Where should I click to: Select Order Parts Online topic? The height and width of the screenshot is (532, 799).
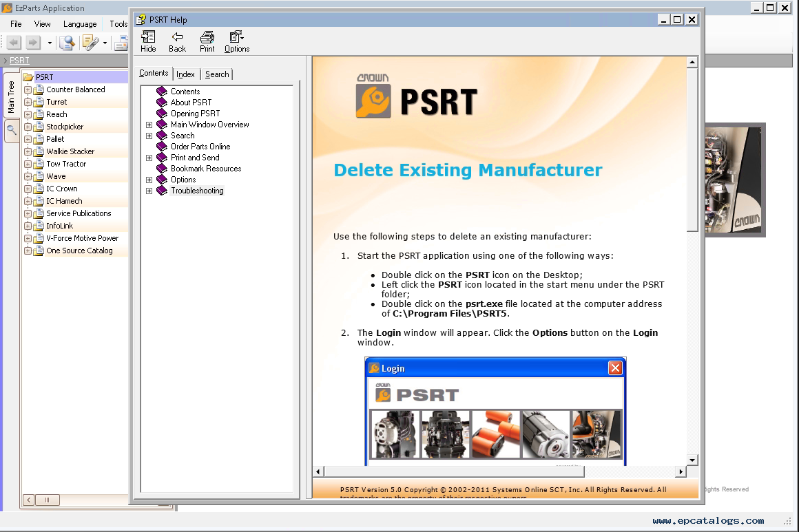click(x=200, y=147)
